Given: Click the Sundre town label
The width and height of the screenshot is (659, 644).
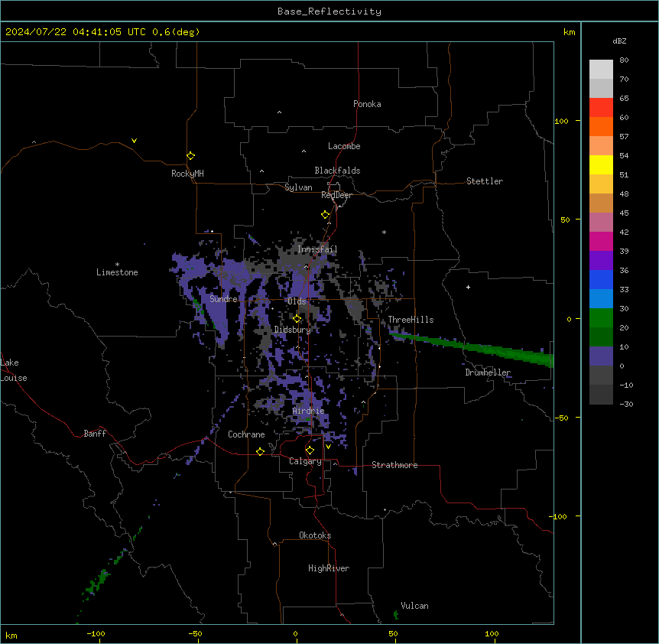Looking at the screenshot, I should pyautogui.click(x=223, y=299).
